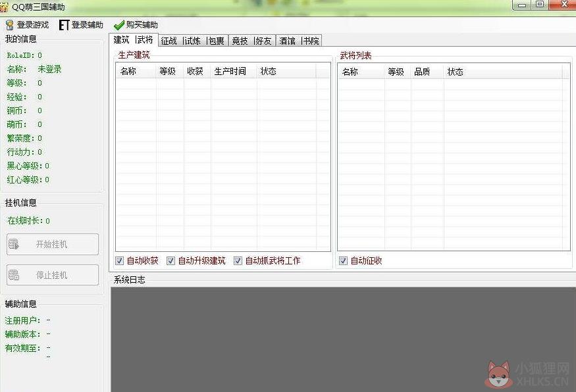
Task: Click the 停止挂机 button label
Action: (51, 275)
